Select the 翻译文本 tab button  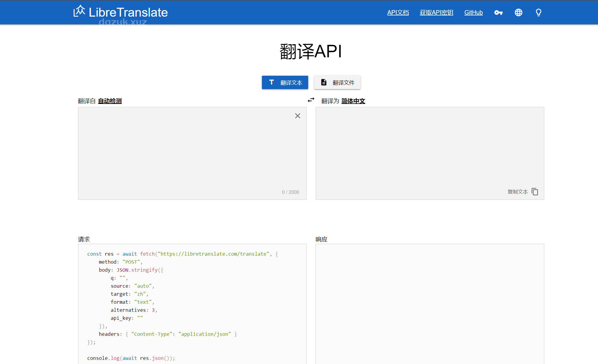[285, 82]
